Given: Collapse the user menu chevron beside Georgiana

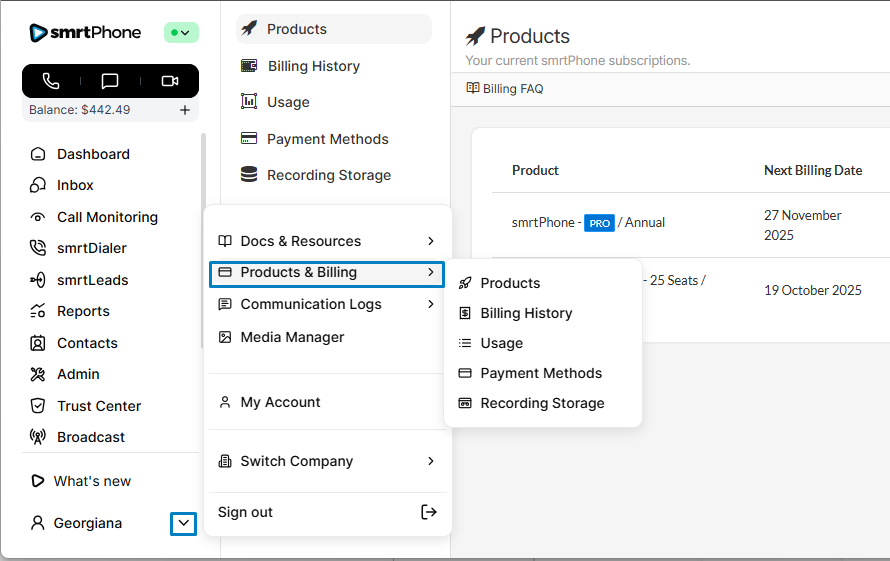Looking at the screenshot, I should pos(183,523).
